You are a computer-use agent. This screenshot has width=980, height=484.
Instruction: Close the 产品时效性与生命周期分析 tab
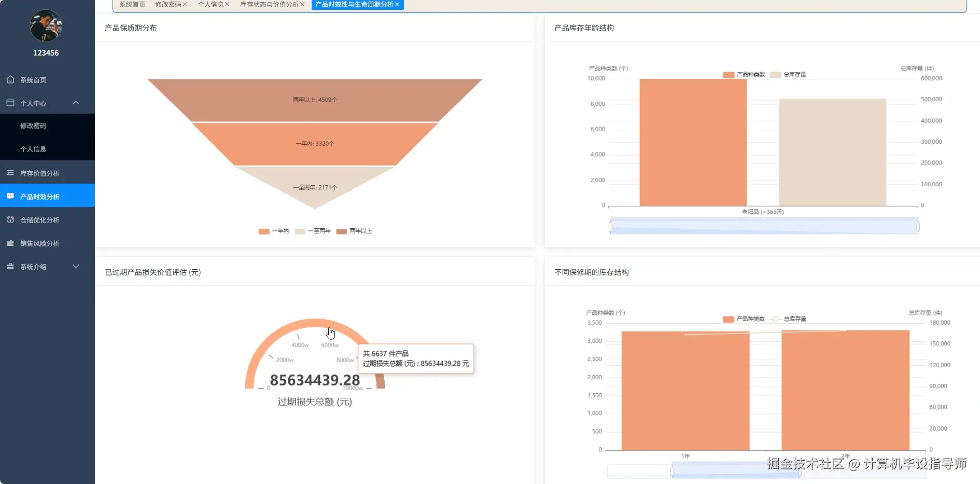(x=397, y=4)
